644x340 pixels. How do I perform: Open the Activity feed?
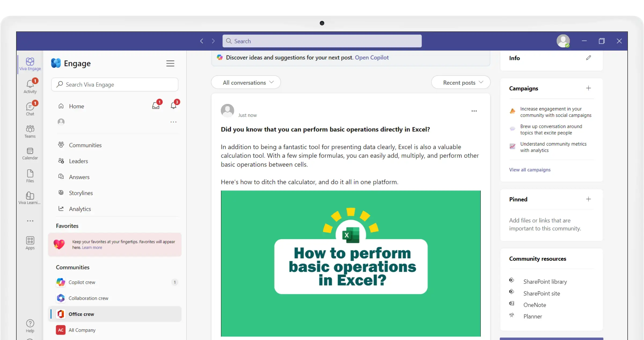pos(30,86)
